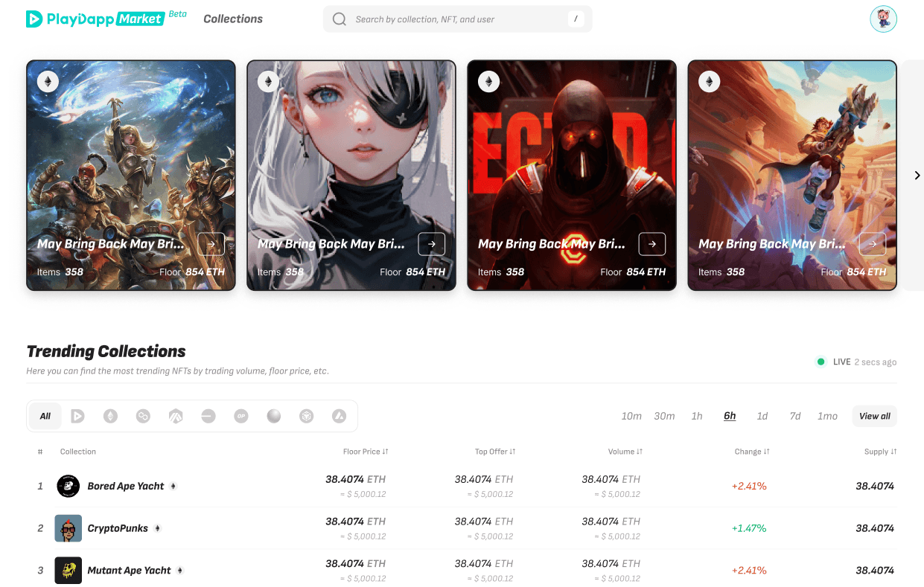The image size is (924, 587).
Task: Open the Bored Ape Yacht collection link
Action: pos(126,486)
